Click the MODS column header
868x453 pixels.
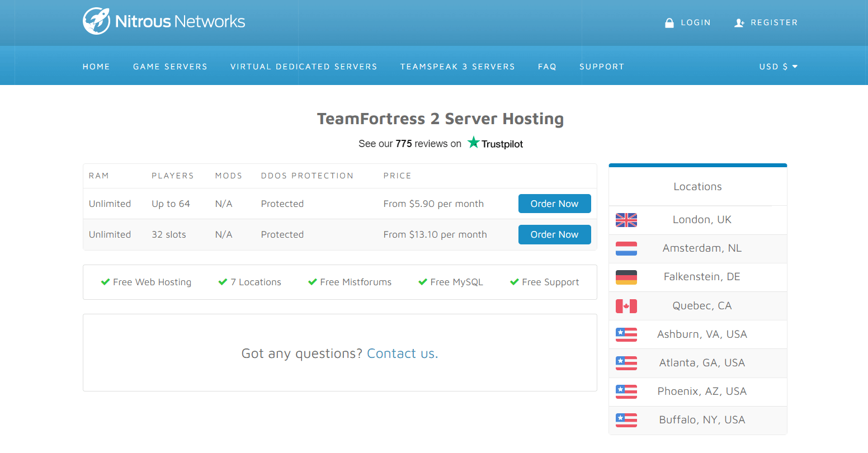tap(229, 176)
